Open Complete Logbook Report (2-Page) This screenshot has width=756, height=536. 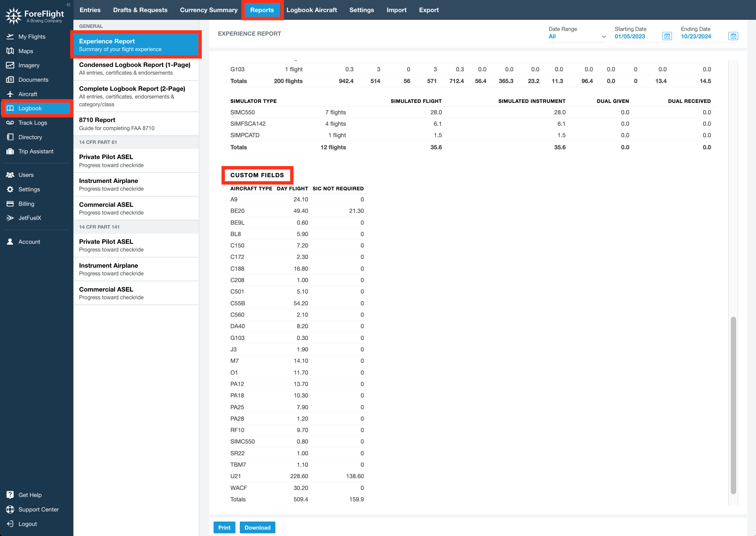coord(136,96)
